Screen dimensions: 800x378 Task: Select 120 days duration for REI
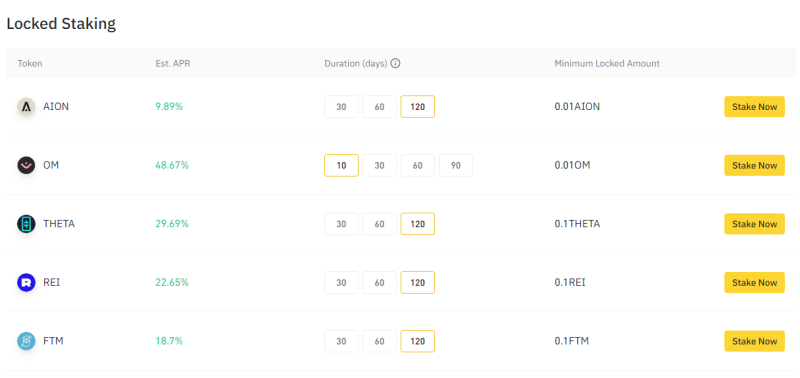tap(417, 283)
